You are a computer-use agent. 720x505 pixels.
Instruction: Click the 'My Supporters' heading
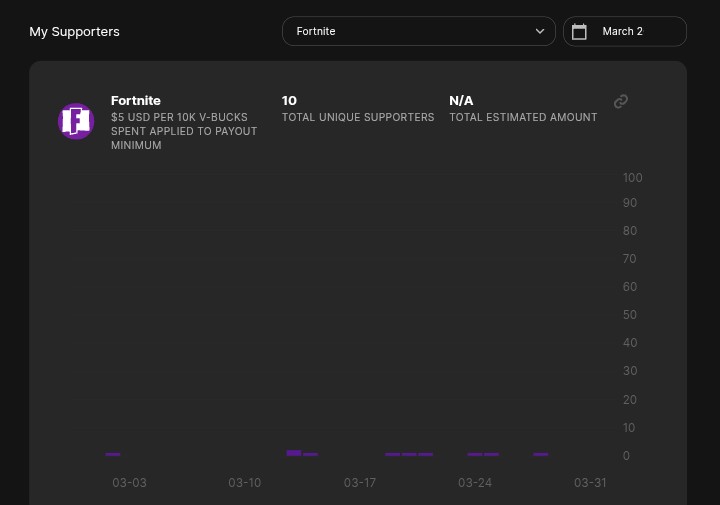tap(74, 32)
